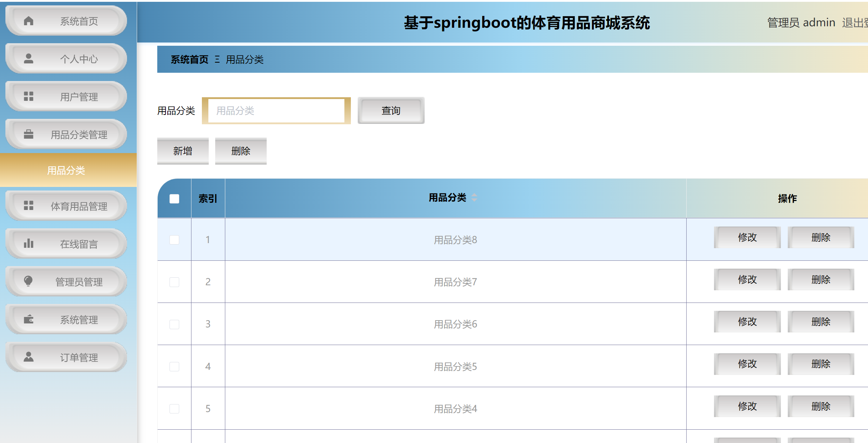Click 修改 for row 用品分类8
Screen dimensions: 868x443
point(747,237)
